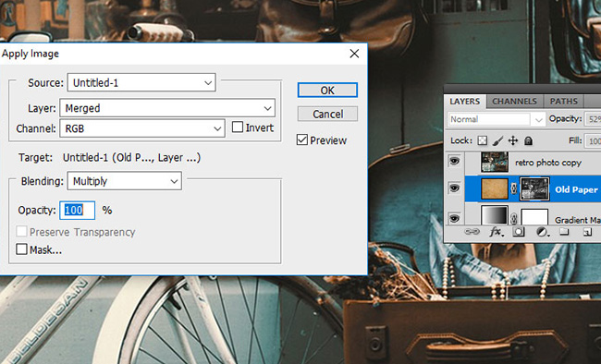
Task: Open the Source dropdown showing Untitled-1
Action: tap(141, 82)
